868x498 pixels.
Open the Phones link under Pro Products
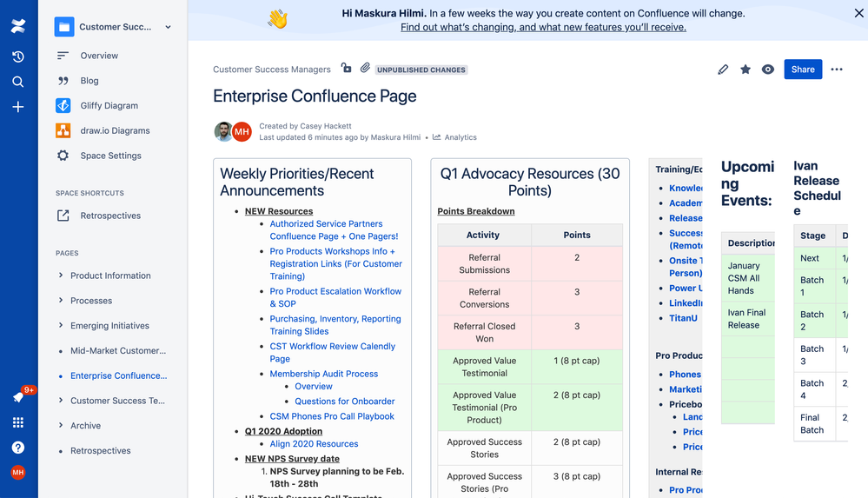[x=685, y=375]
